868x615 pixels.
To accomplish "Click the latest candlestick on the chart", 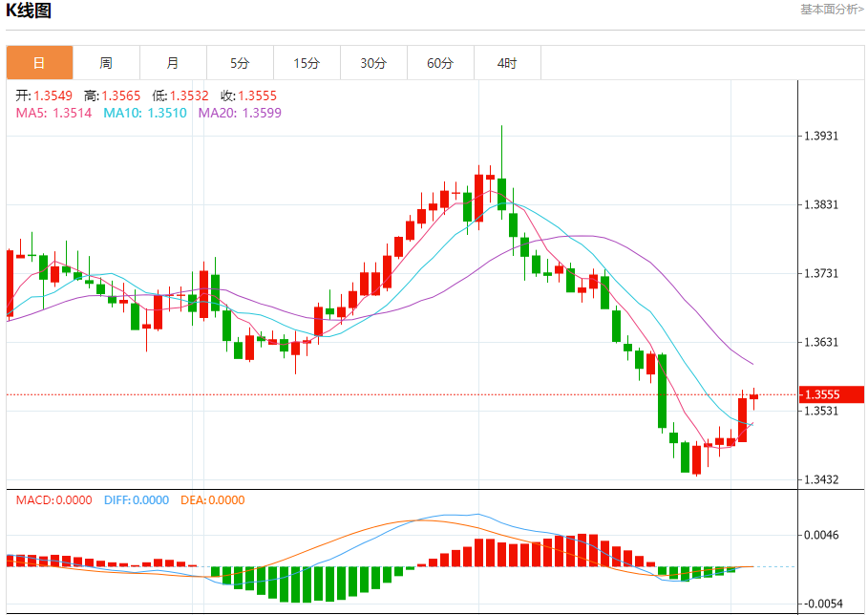I will (x=754, y=397).
